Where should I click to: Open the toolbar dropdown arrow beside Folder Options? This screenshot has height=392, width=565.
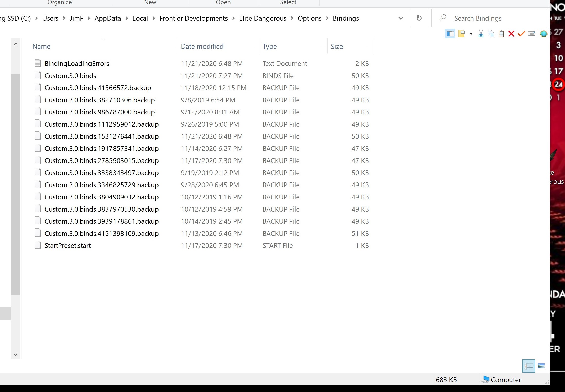[x=471, y=34]
